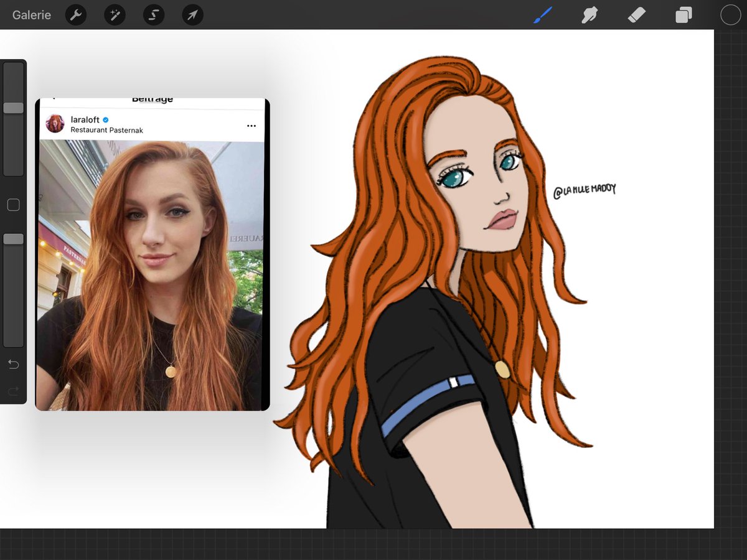Viewport: 747px width, 560px height.
Task: Open the Adjustments magic wand menu
Action: (115, 14)
